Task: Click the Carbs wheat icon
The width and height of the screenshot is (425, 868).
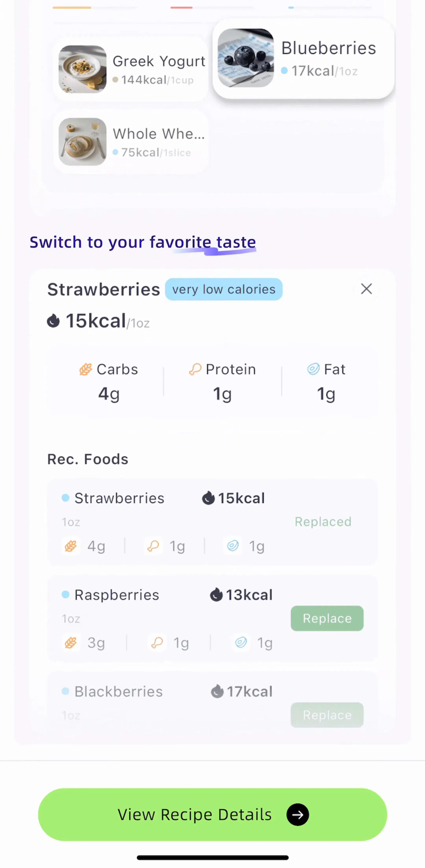Action: pos(86,369)
